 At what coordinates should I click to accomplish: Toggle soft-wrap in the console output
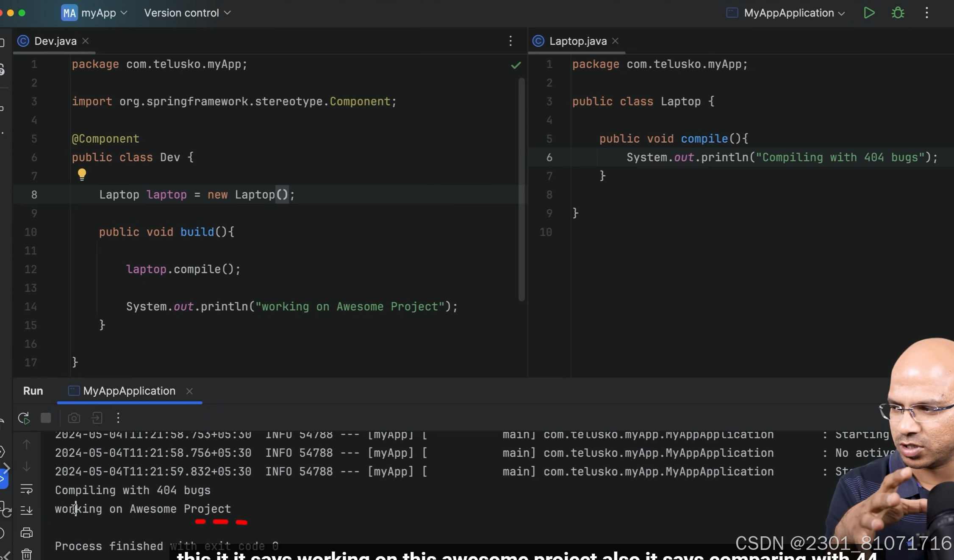(26, 489)
